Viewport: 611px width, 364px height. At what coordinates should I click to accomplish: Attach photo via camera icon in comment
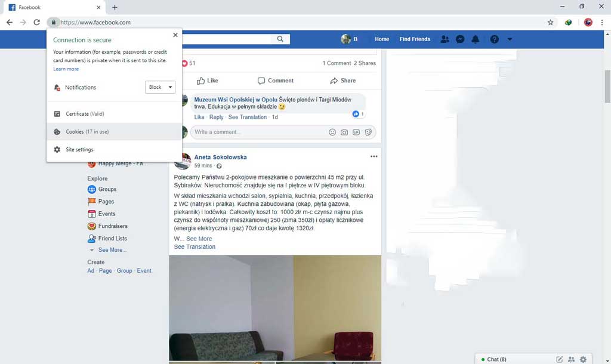pyautogui.click(x=344, y=132)
